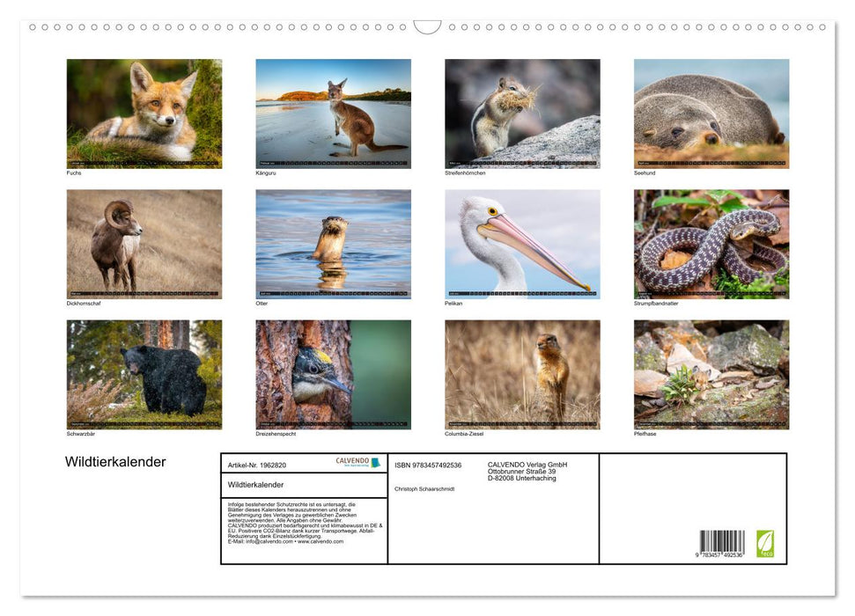Open the Streifenhörnchen chipmunk photo
This screenshot has width=855, height=616.
tap(522, 114)
